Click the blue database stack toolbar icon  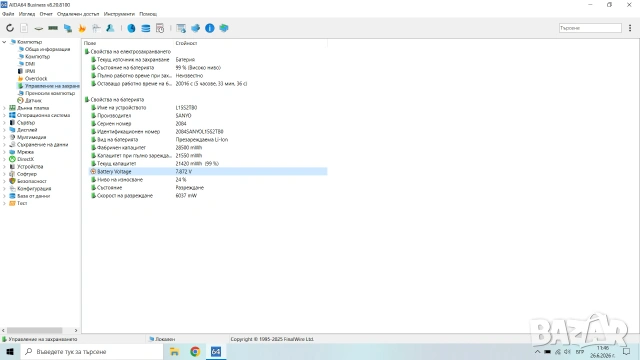(x=146, y=28)
